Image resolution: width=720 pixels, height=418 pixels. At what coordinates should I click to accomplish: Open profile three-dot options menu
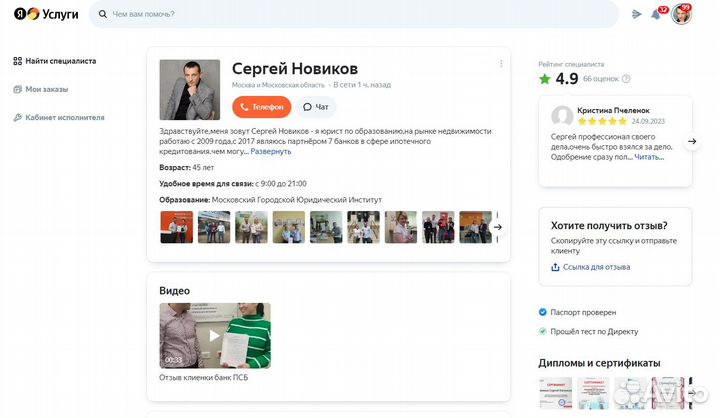[501, 64]
